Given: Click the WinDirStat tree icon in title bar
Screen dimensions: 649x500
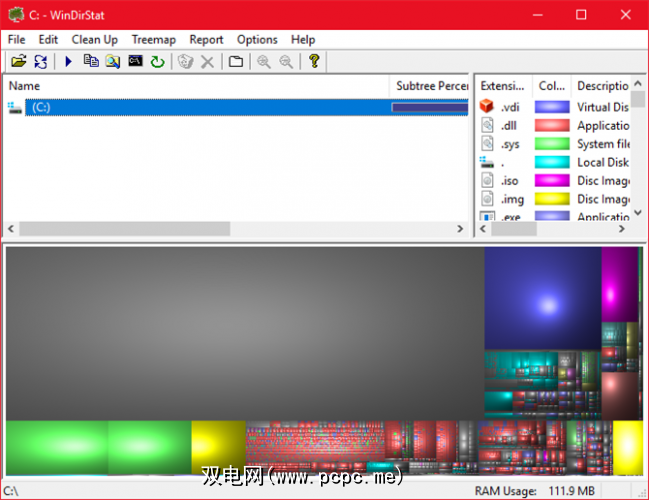Looking at the screenshot, I should (x=17, y=15).
